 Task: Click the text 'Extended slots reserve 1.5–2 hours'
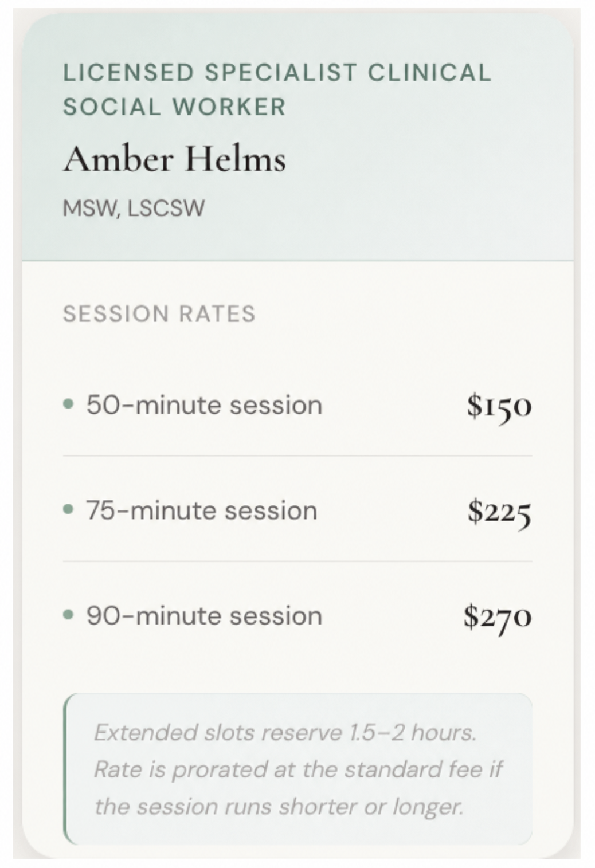(285, 732)
